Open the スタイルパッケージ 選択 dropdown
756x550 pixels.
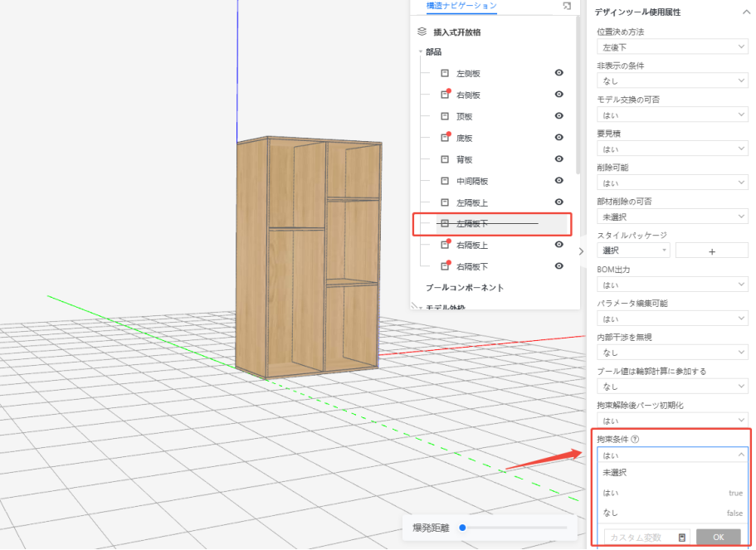click(633, 251)
